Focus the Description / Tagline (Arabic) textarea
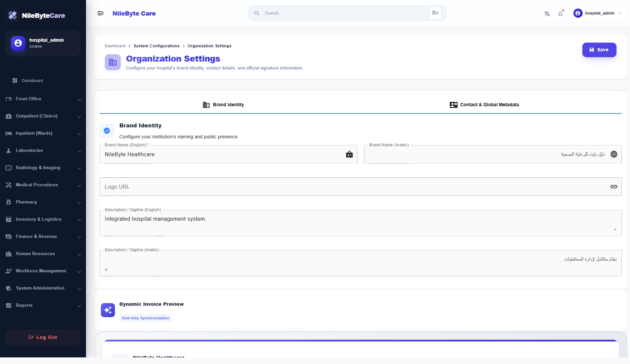 (361, 263)
